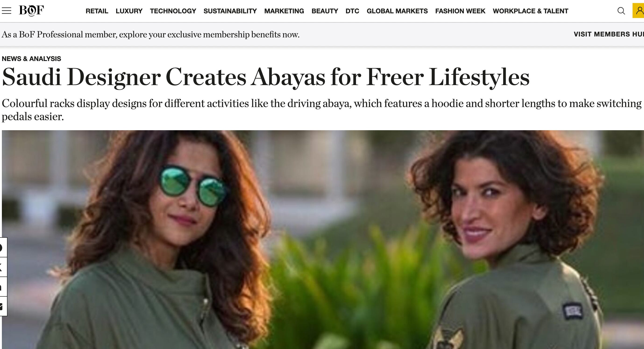The height and width of the screenshot is (349, 644).
Task: Go to Fashion Week section
Action: [460, 11]
